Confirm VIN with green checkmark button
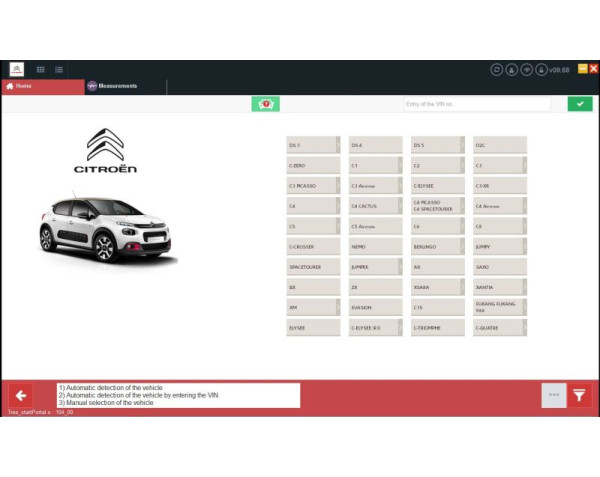 point(580,104)
